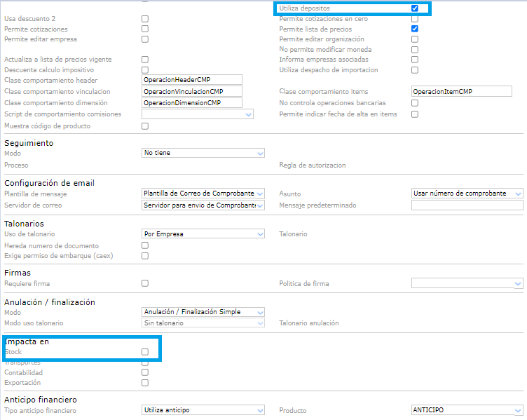The height and width of the screenshot is (420, 527).
Task: Enable the Usa descuento 2 checkbox
Action: pos(145,18)
